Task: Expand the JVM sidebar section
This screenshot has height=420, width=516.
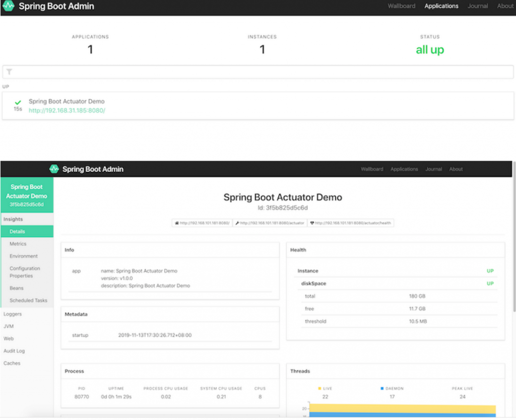Action: click(9, 326)
